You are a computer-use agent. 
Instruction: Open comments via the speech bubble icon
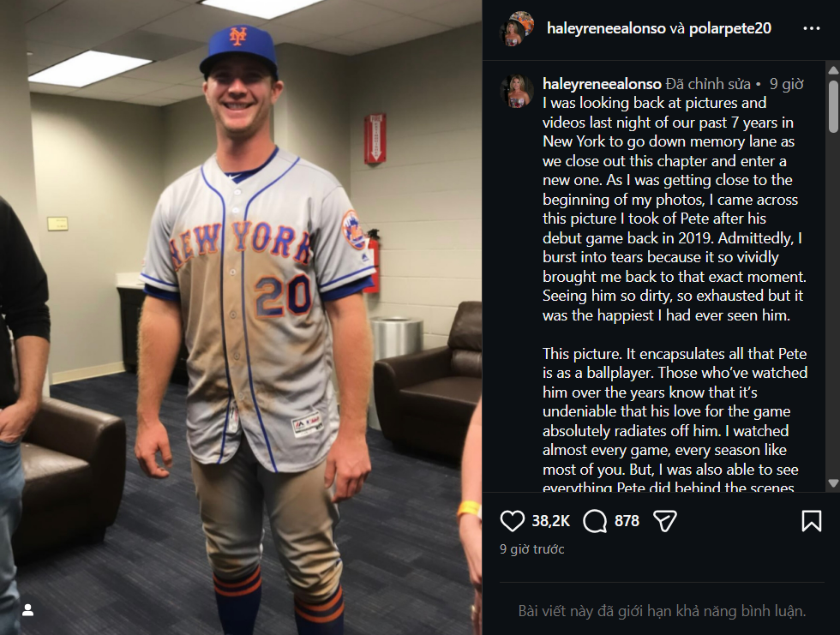click(x=595, y=520)
